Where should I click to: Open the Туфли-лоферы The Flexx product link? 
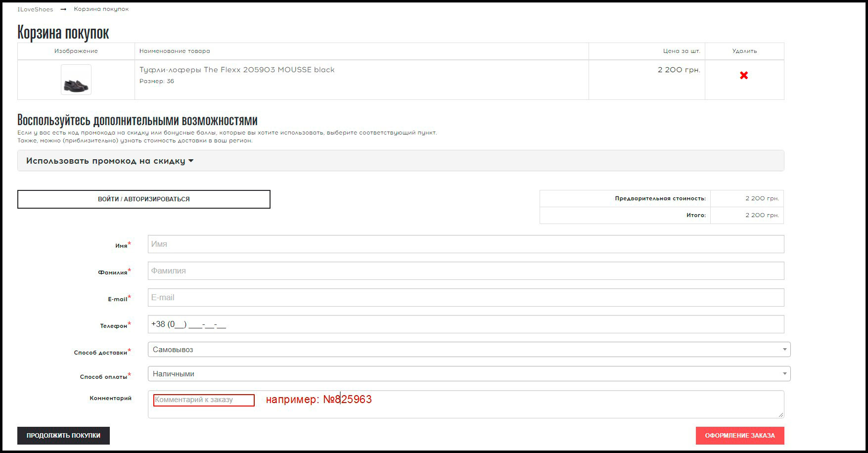[x=237, y=70]
